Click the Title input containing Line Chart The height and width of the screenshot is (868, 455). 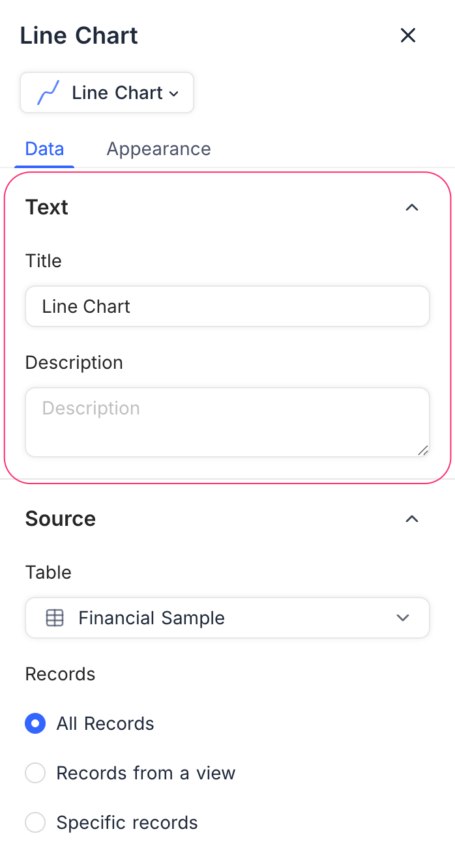[x=227, y=306]
